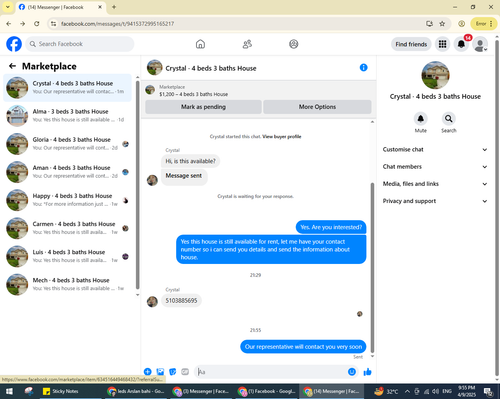Attach a photo using image icon
Screen dimensions: 500x399
[x=160, y=372]
